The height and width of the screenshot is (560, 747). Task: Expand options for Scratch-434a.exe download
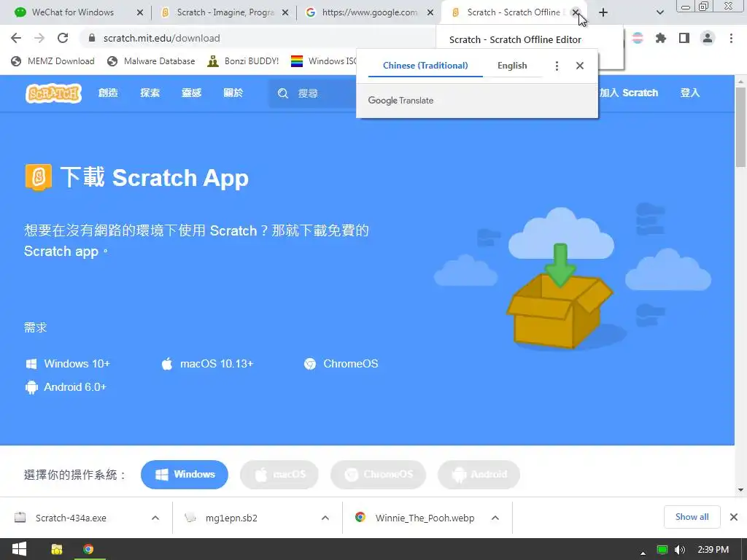pyautogui.click(x=155, y=518)
